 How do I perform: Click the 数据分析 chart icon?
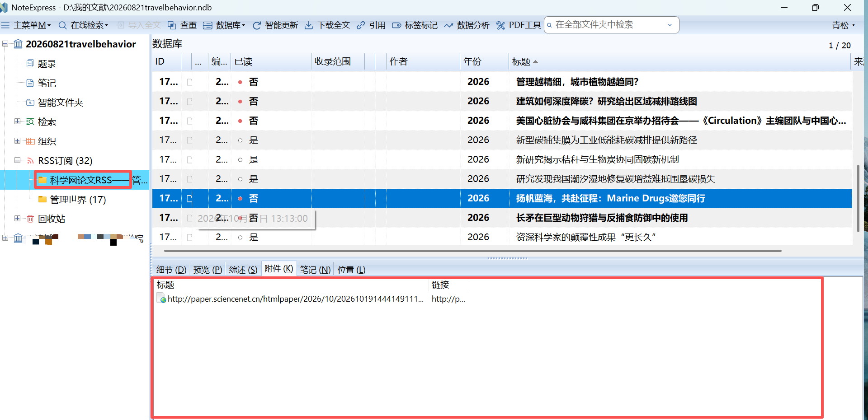pos(448,25)
